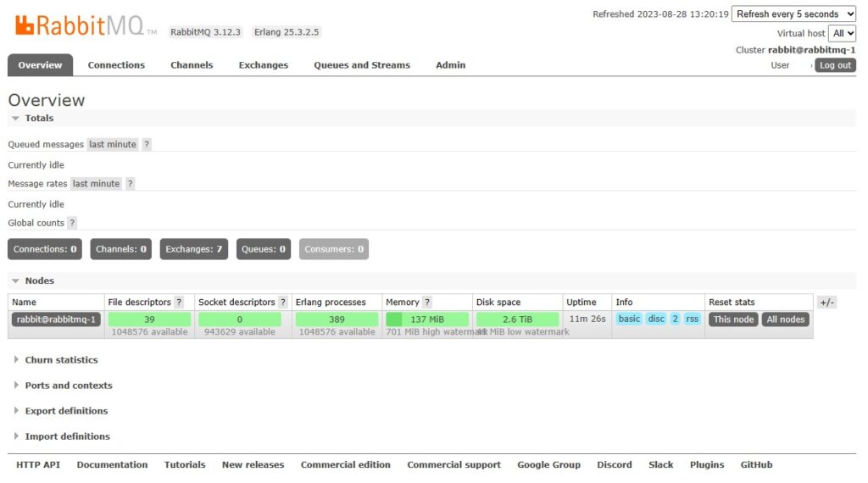
Task: Open Channels: 0 count
Action: (x=120, y=249)
